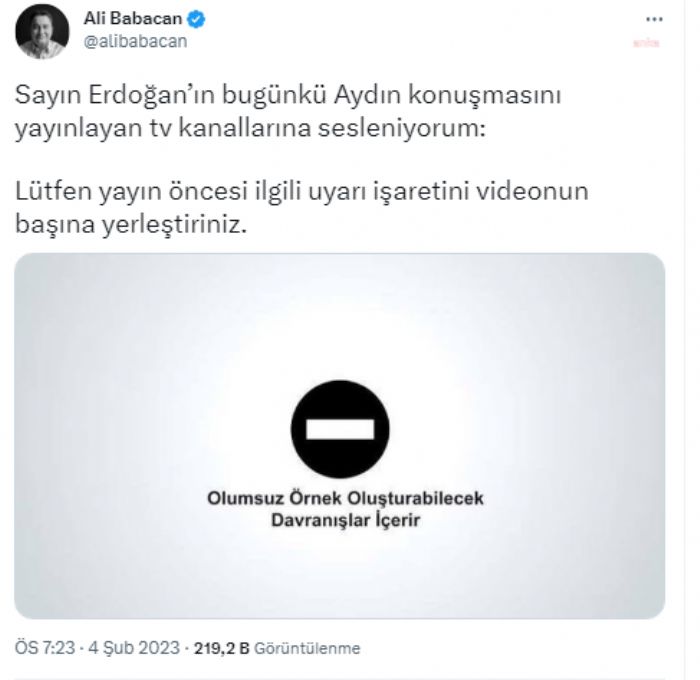Open the attached warning image
The height and width of the screenshot is (680, 700).
340,436
